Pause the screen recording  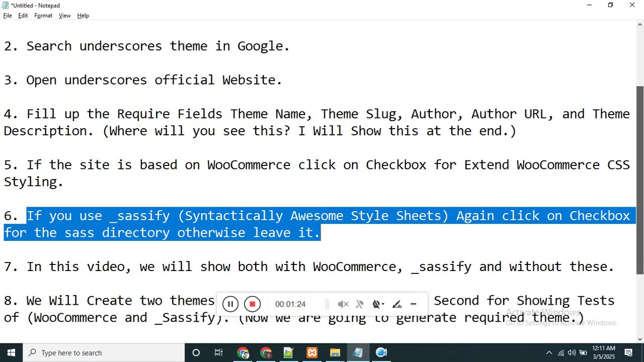(230, 304)
